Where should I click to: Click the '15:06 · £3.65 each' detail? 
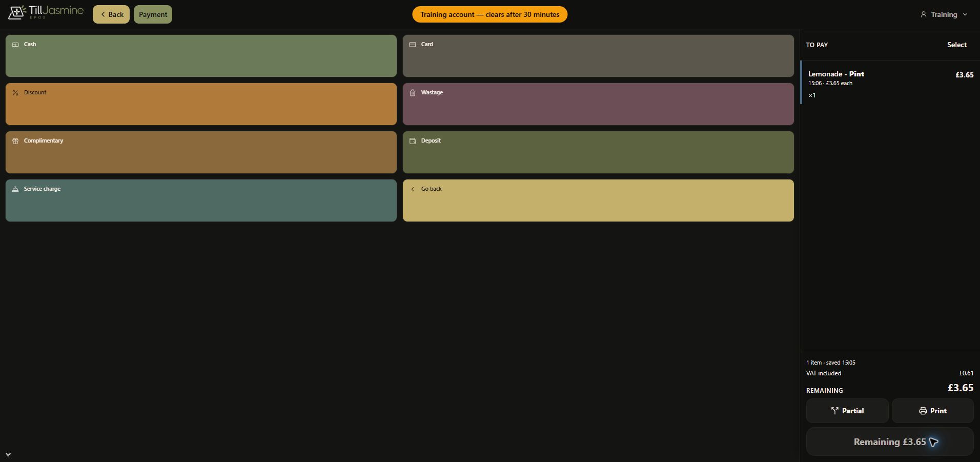point(830,83)
